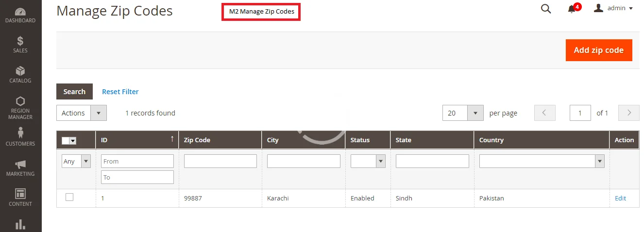644x232 pixels.
Task: Open the Customers person icon
Action: point(20,137)
